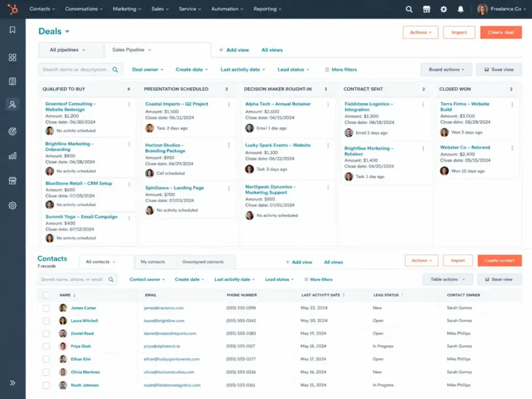
Task: Click search icon in deals search box
Action: point(115,70)
